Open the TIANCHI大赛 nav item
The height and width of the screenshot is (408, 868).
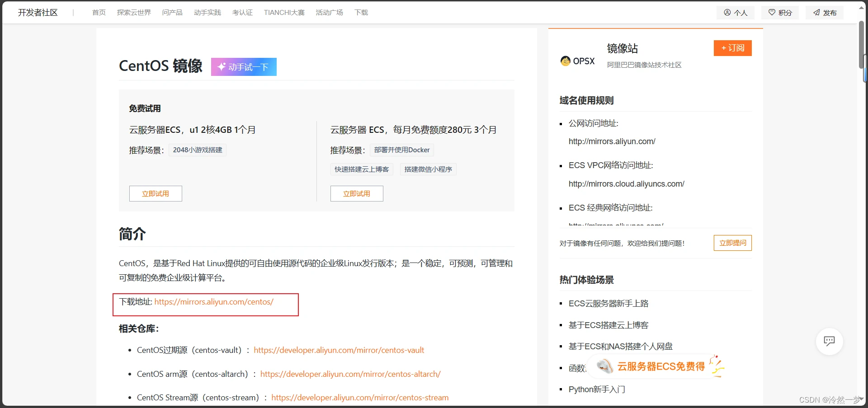pyautogui.click(x=284, y=13)
